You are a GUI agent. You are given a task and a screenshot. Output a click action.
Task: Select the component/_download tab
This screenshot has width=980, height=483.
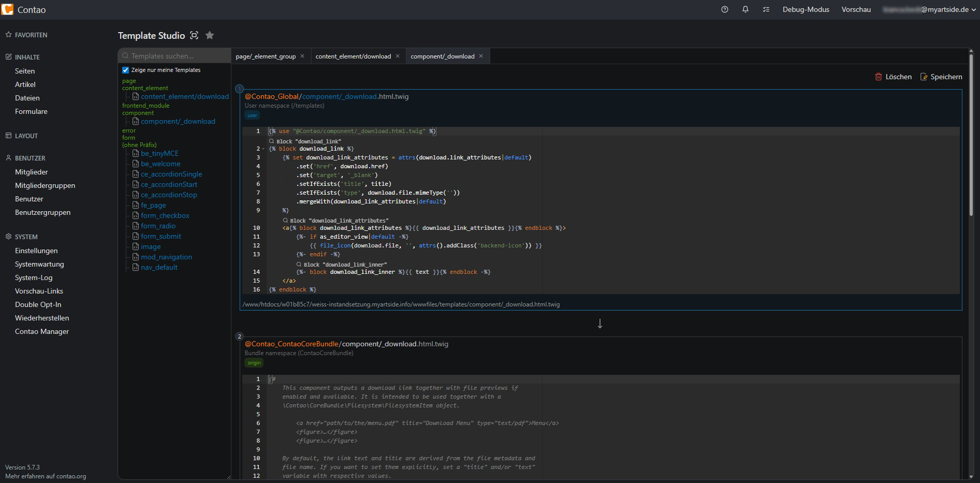(443, 56)
